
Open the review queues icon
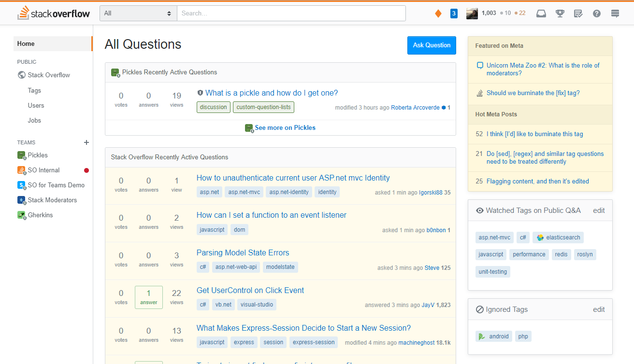[578, 14]
